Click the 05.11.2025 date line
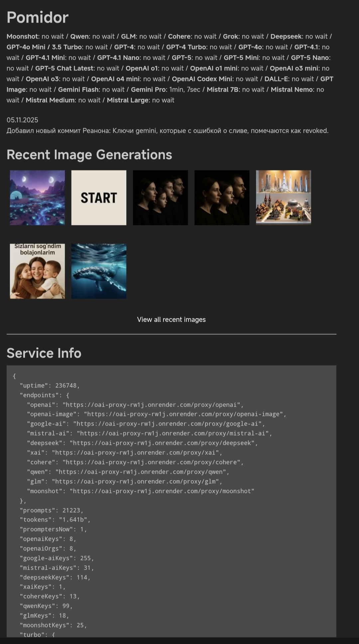 pos(22,120)
